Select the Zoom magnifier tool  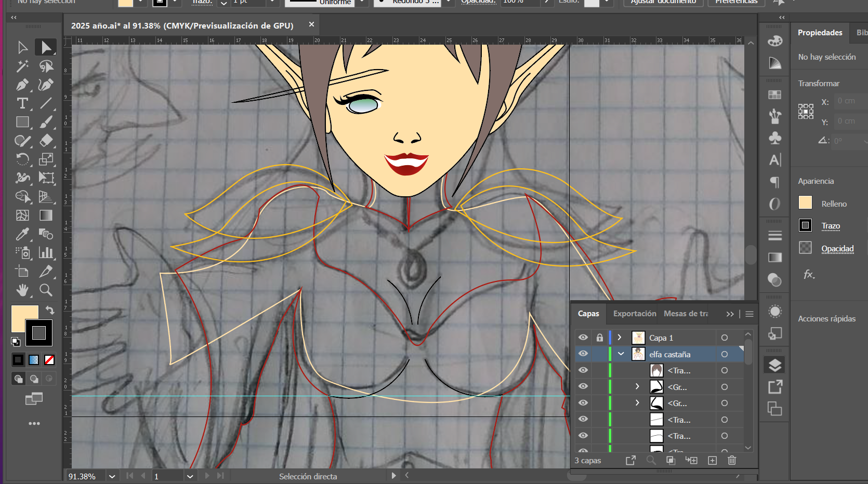pos(46,290)
